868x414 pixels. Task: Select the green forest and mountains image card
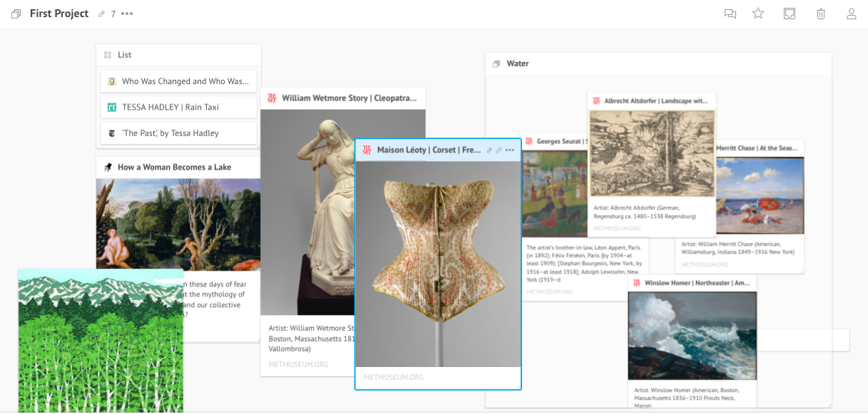pos(101,341)
